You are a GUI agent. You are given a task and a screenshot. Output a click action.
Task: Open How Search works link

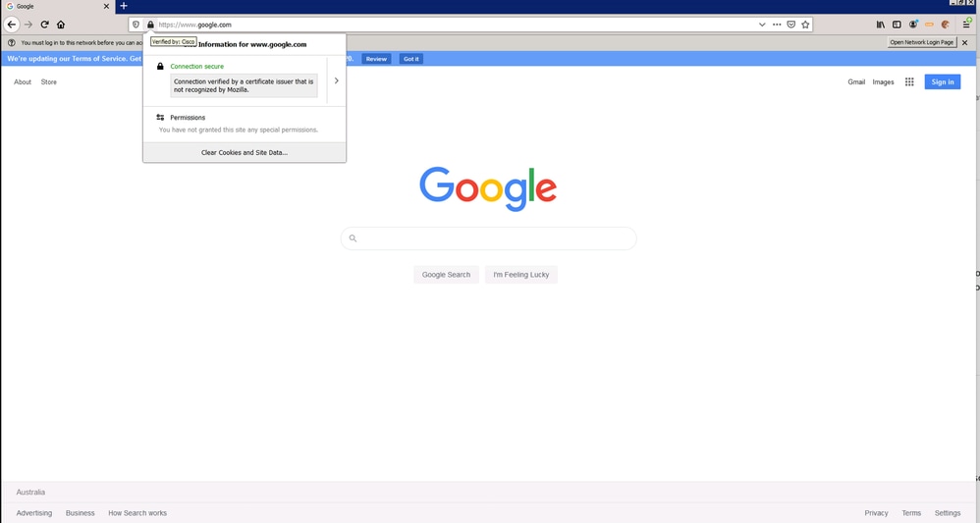pyautogui.click(x=137, y=513)
